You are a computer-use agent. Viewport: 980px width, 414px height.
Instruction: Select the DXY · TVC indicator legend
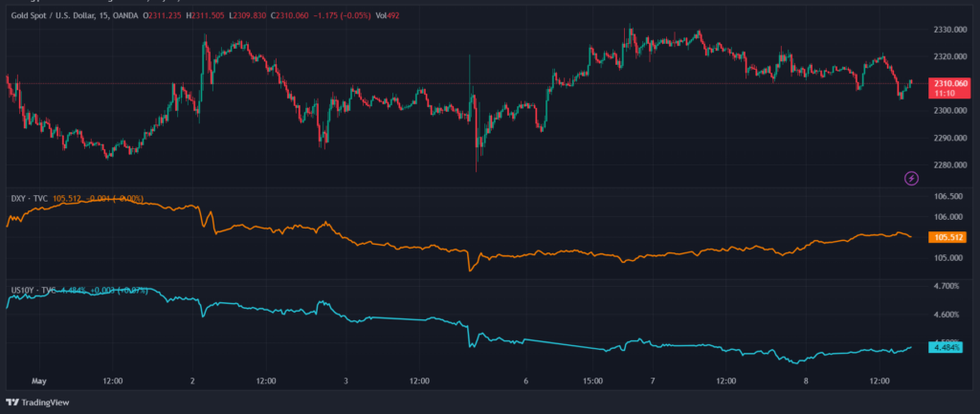pyautogui.click(x=29, y=199)
